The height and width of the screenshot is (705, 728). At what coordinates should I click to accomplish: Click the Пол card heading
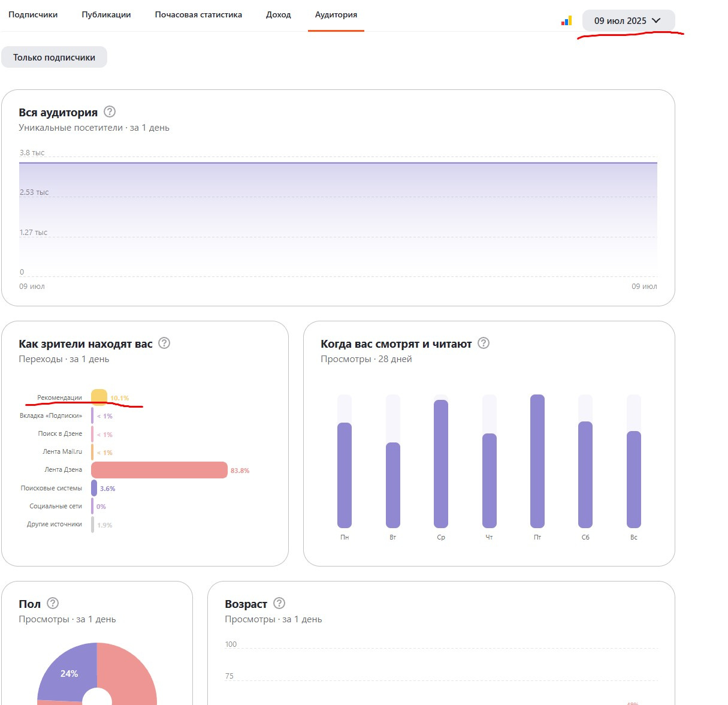pyautogui.click(x=30, y=604)
